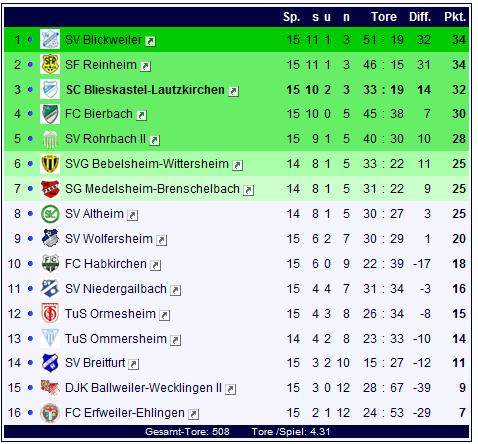Click the Tore column header

384,17
